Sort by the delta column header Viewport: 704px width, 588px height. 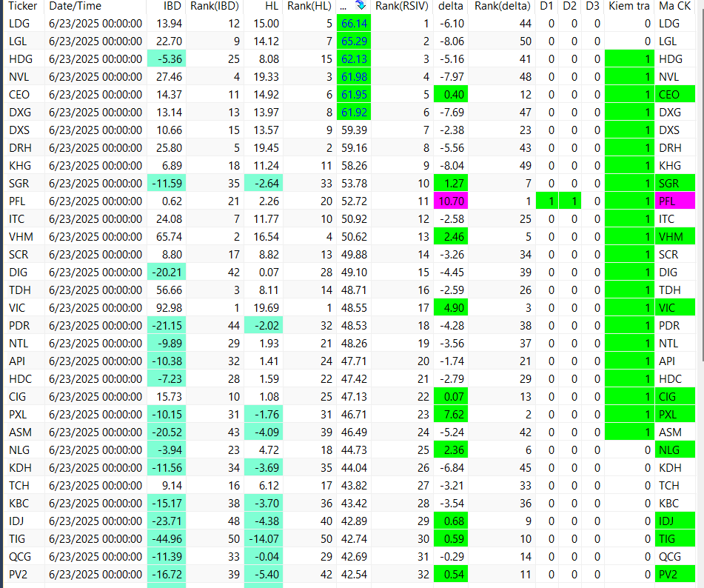pyautogui.click(x=451, y=6)
